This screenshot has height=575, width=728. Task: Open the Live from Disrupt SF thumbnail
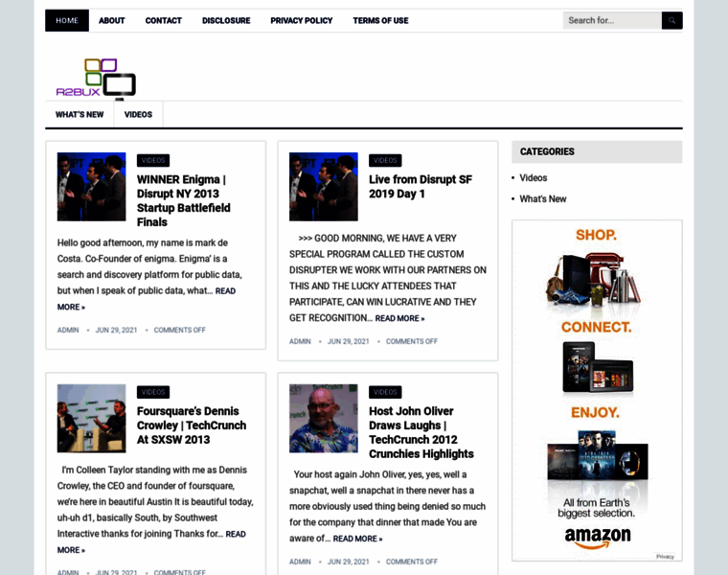tap(324, 187)
